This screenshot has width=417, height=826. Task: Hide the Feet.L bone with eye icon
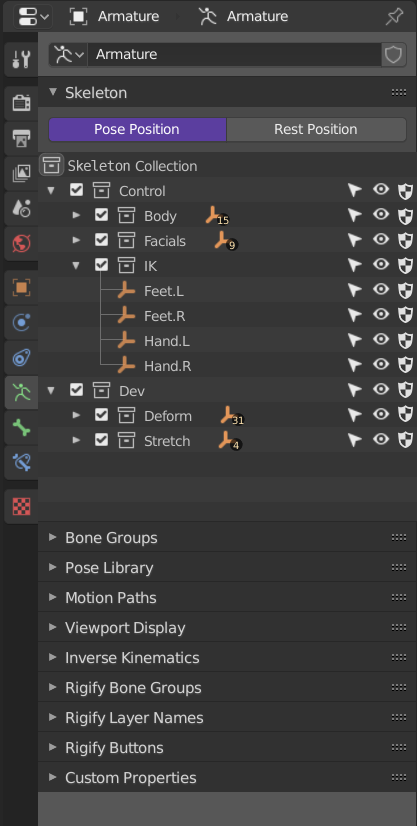381,290
